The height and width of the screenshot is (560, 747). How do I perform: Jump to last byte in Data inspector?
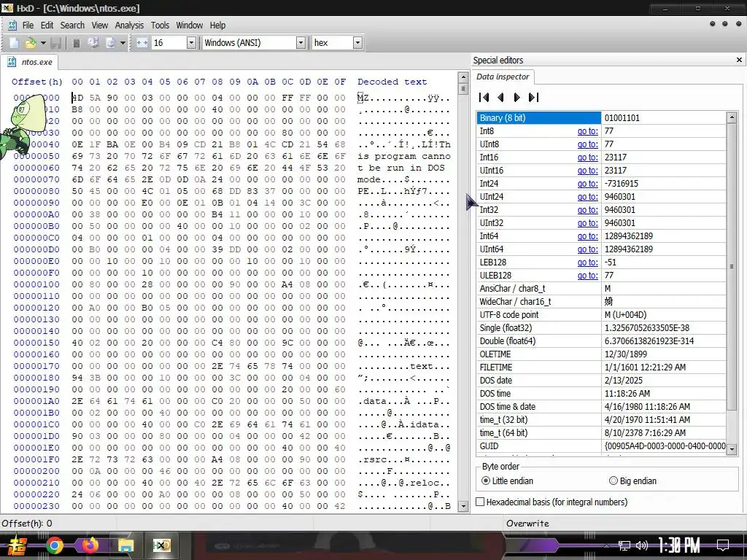(x=533, y=97)
